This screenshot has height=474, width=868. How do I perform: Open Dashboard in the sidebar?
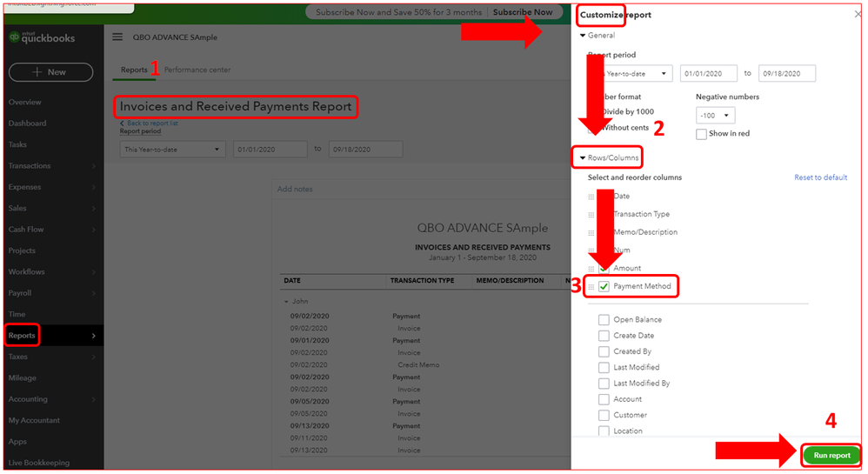(x=27, y=124)
